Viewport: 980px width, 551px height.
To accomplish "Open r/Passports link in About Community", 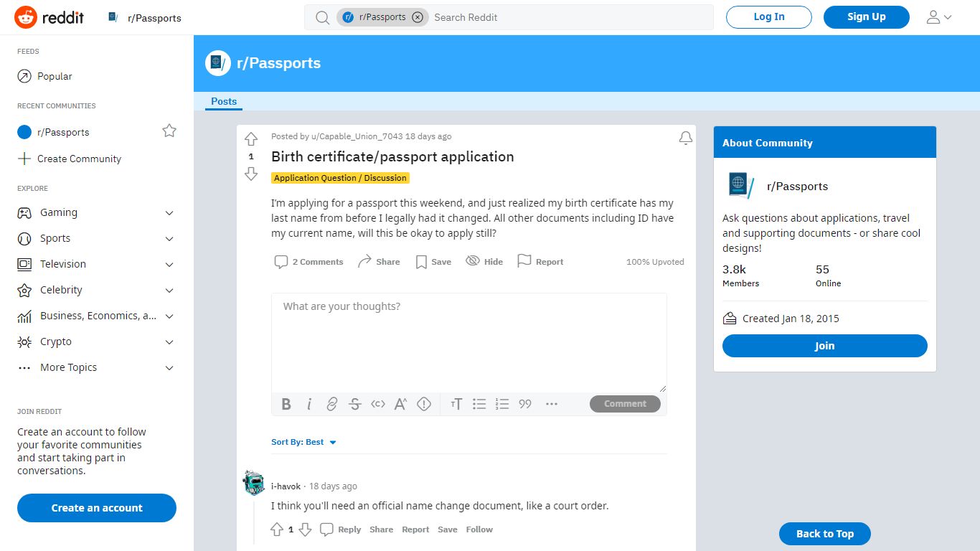I will point(797,187).
